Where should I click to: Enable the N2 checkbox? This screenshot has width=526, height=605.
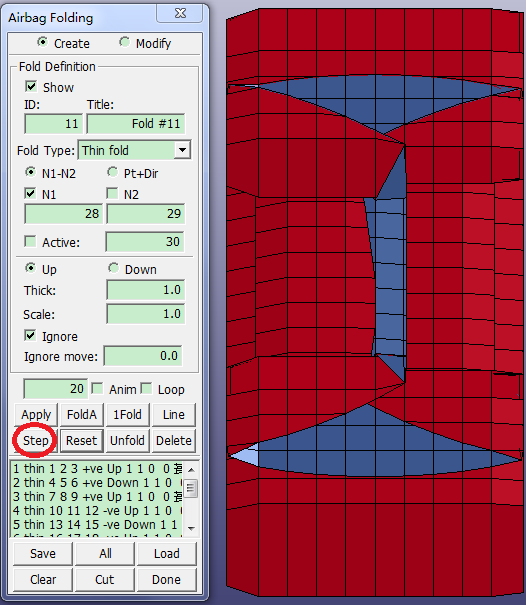click(112, 193)
